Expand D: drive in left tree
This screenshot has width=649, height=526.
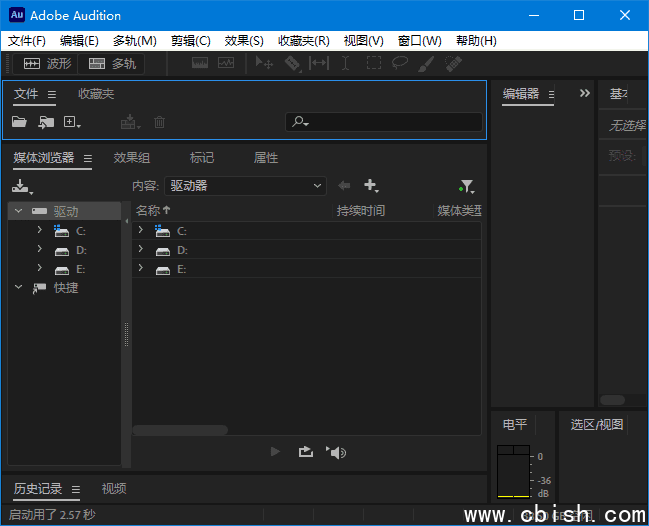(40, 248)
